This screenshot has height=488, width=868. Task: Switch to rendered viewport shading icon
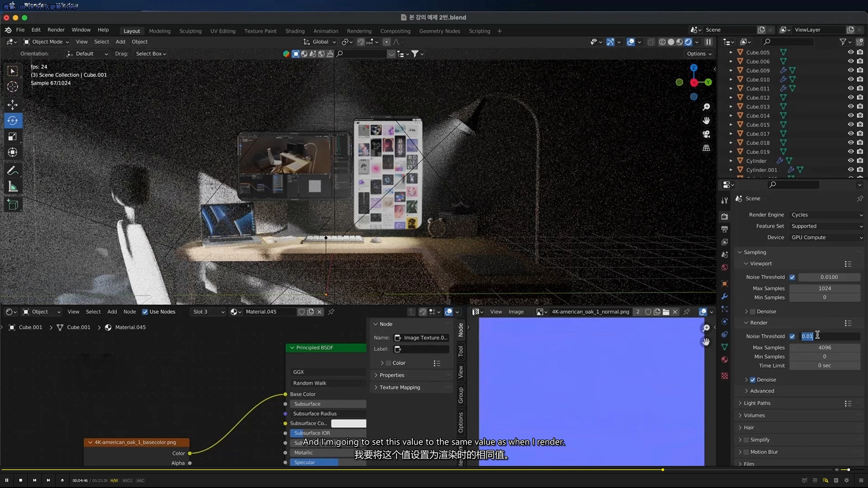(688, 42)
